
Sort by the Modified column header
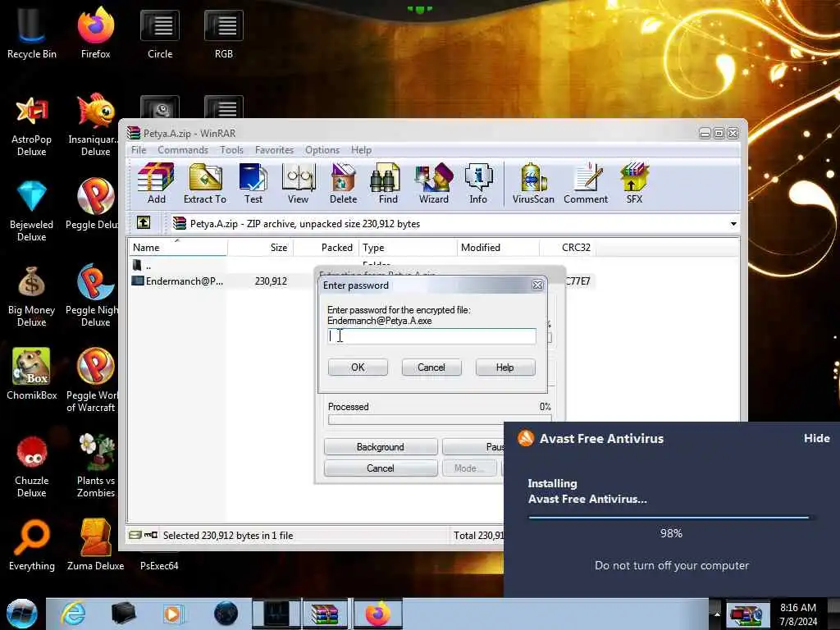click(498, 248)
